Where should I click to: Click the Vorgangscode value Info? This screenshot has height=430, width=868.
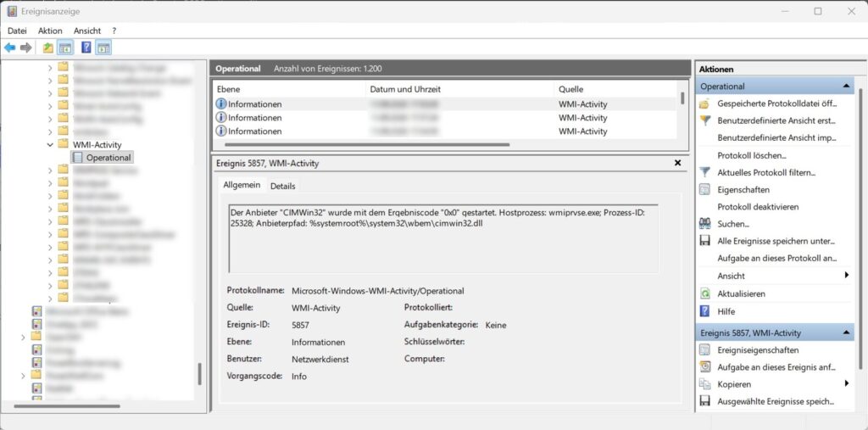tap(299, 377)
